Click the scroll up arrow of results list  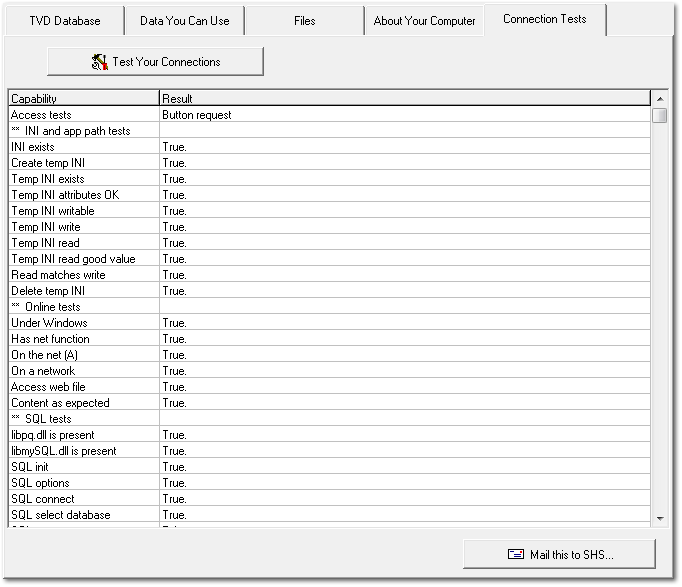pyautogui.click(x=659, y=99)
